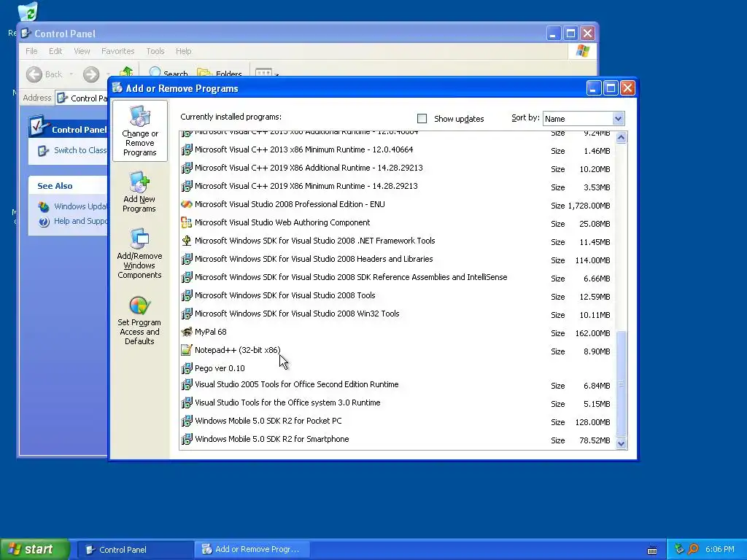This screenshot has height=560, width=747.
Task: Click Switch to Classic View link
Action: (x=72, y=150)
